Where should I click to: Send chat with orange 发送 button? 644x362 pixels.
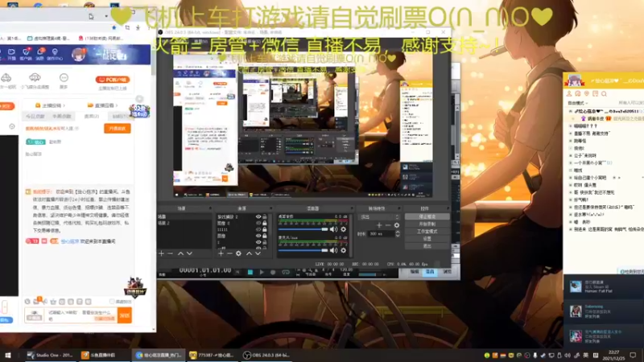coord(125,315)
